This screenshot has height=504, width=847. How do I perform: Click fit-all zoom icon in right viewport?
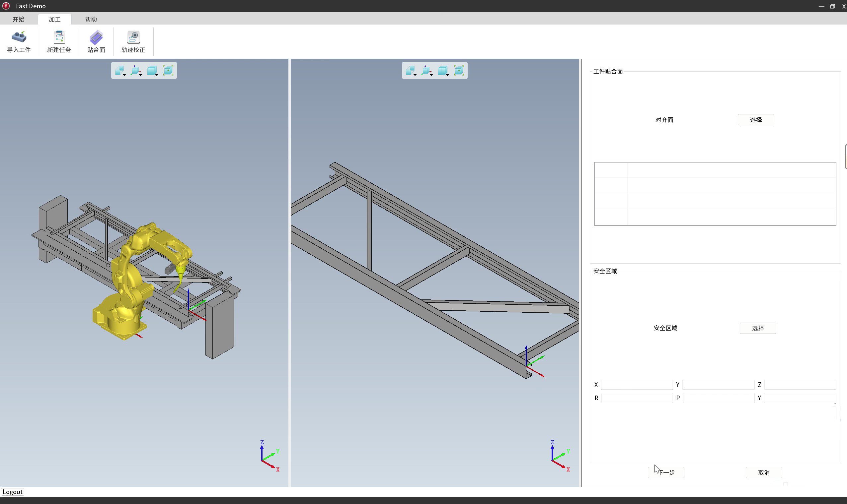[459, 71]
